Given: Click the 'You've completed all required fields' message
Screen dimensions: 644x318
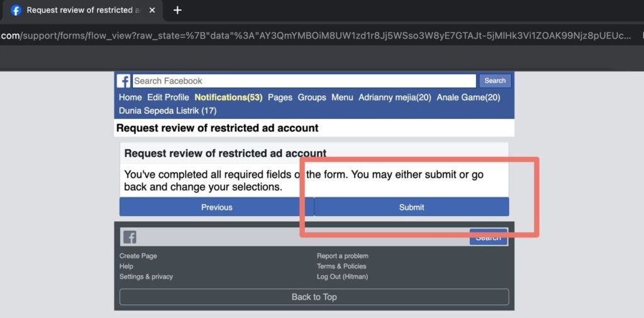Looking at the screenshot, I should tap(304, 181).
